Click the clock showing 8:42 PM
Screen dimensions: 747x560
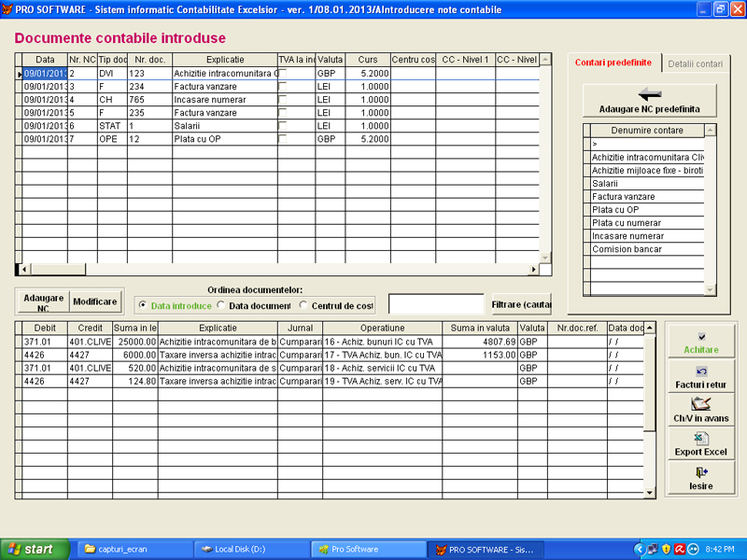tap(719, 549)
